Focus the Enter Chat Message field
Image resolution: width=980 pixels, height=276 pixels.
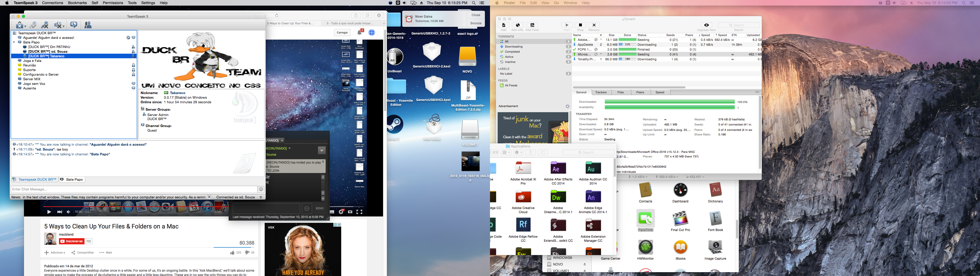134,189
